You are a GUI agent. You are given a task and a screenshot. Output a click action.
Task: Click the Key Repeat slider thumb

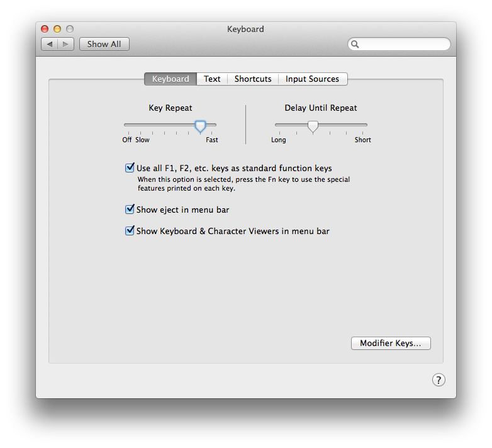click(x=200, y=126)
